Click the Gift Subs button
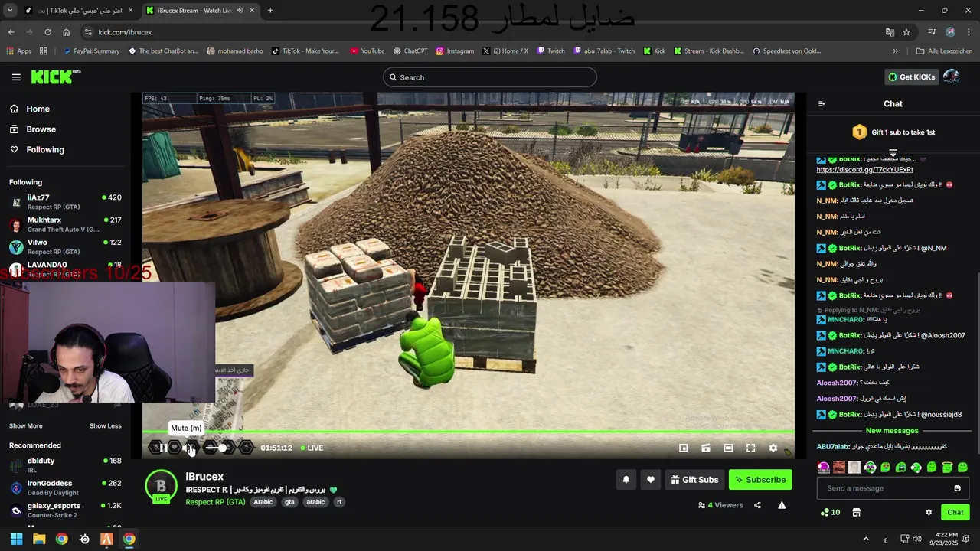 (694, 480)
